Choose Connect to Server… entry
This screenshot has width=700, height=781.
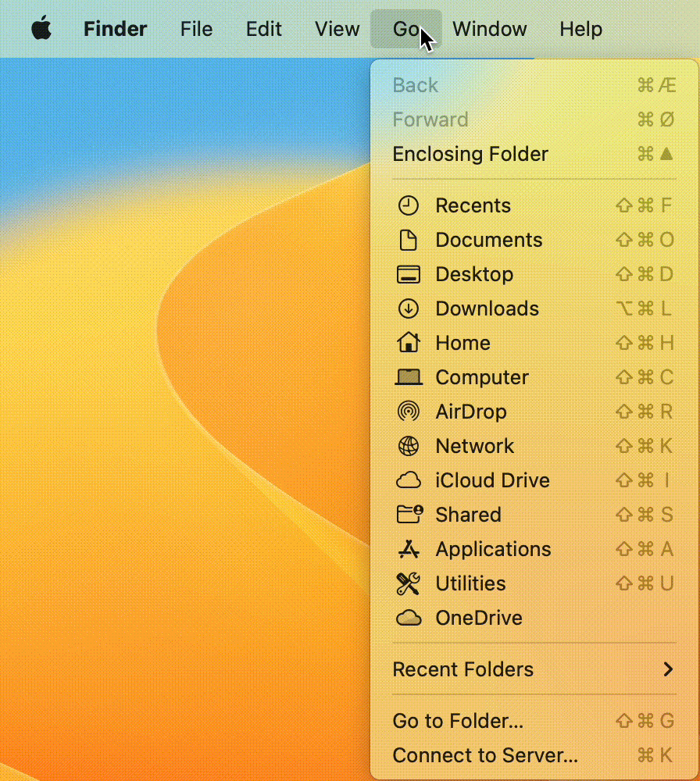485,755
